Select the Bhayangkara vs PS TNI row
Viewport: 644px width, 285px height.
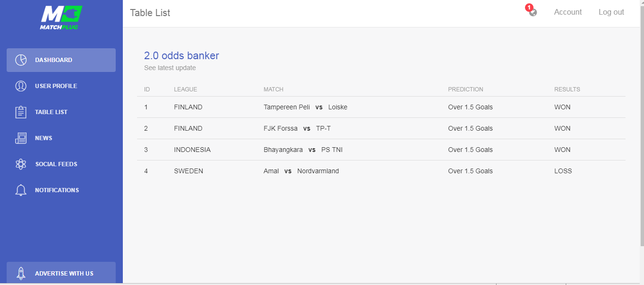(x=381, y=150)
